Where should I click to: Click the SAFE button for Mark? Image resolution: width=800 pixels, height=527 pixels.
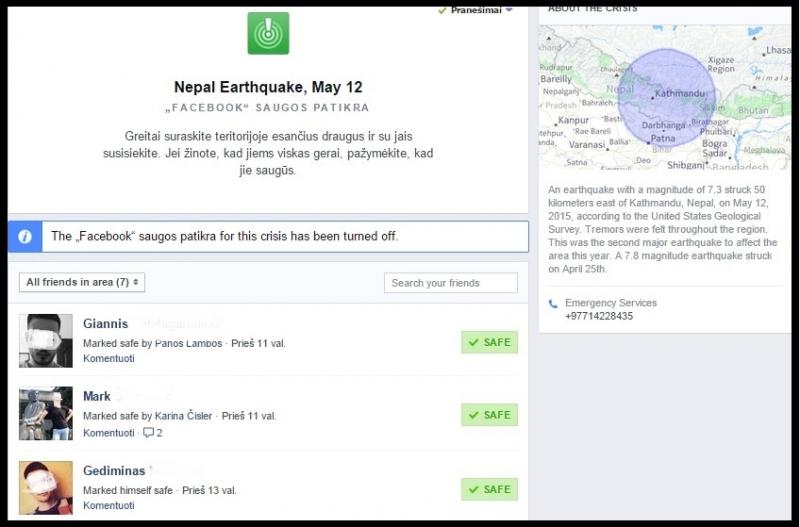click(489, 415)
